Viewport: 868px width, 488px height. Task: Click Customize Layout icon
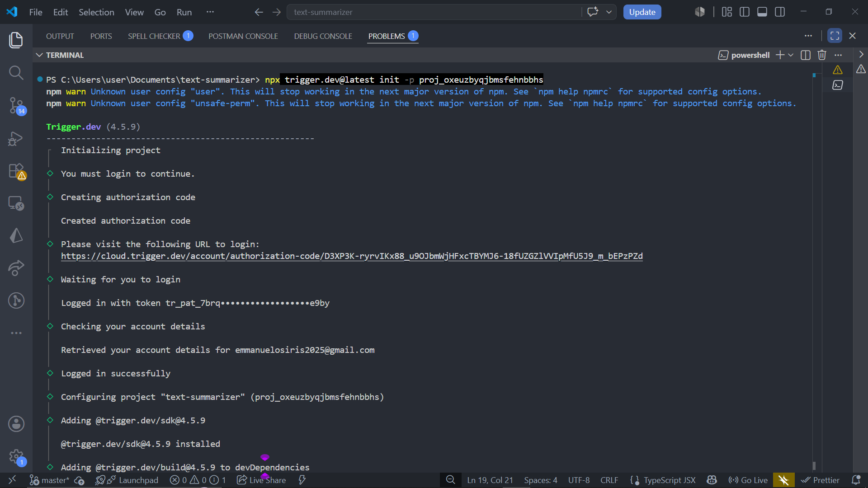[726, 12]
